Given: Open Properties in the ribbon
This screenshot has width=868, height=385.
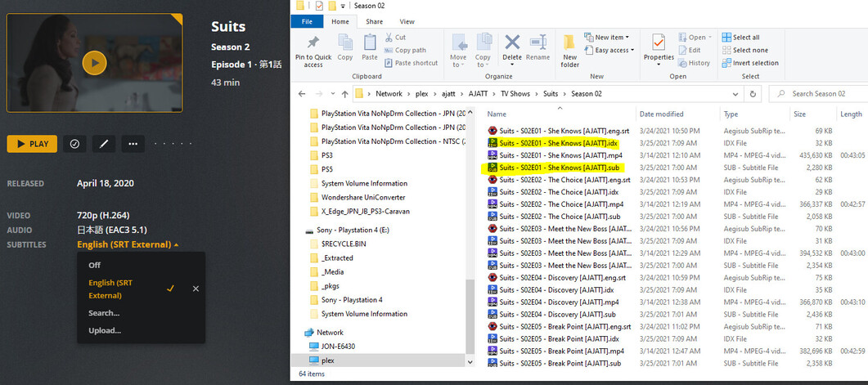Looking at the screenshot, I should coord(659,50).
